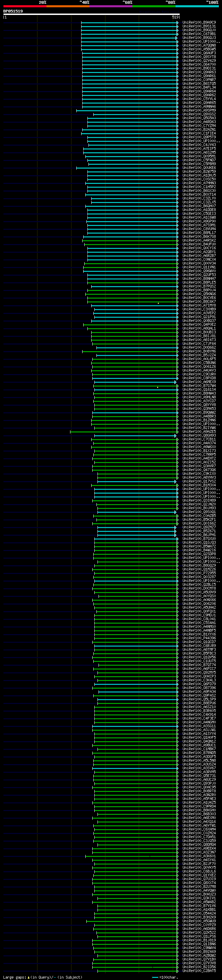Open the UniRef100_Q1YXE2 entry
Screen dimensions: 222x980
click(x=199, y=875)
